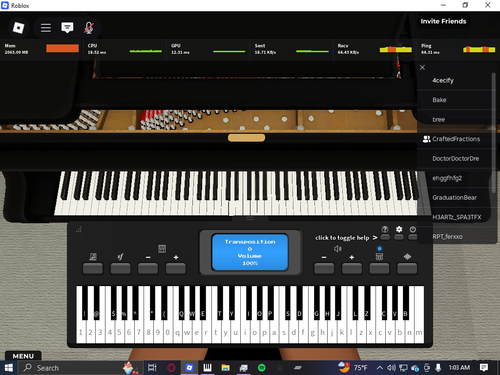The image size is (500, 375).
Task: Toggle help with the question mark button
Action: [385, 237]
